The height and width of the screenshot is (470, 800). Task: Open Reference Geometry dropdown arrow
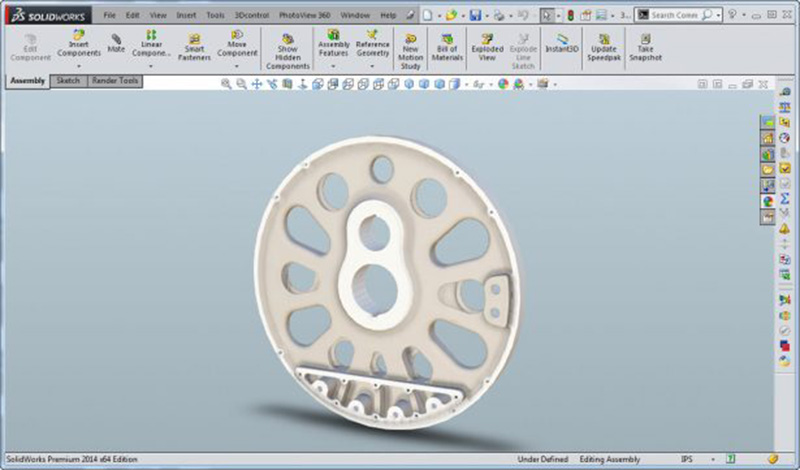tap(373, 67)
